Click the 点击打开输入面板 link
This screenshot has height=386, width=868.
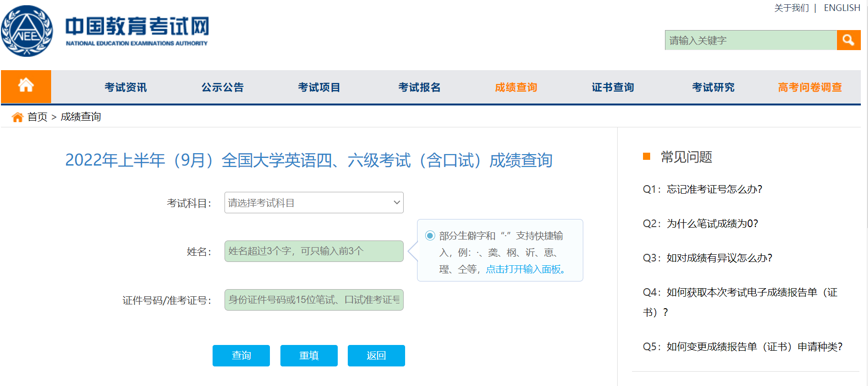(525, 269)
